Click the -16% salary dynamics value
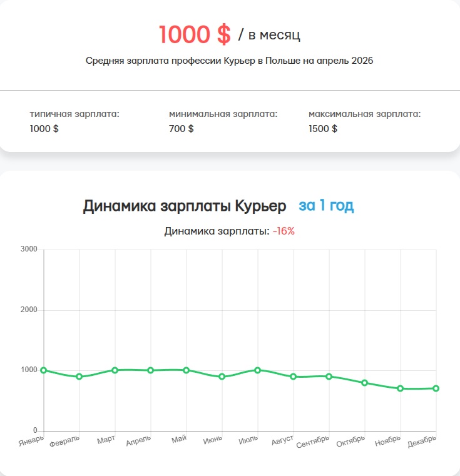460x476 pixels. pos(284,231)
